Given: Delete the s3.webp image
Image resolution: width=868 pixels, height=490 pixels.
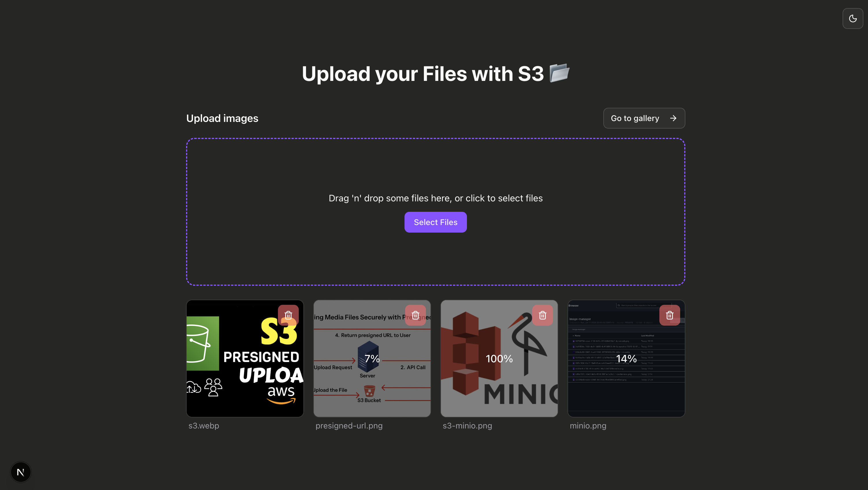Looking at the screenshot, I should (x=288, y=315).
